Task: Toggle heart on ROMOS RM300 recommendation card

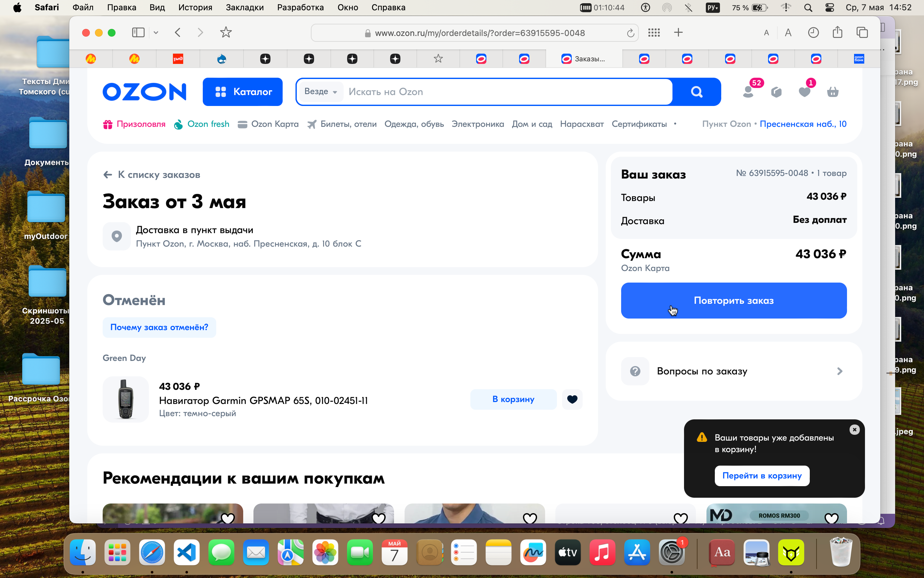Action: click(832, 518)
